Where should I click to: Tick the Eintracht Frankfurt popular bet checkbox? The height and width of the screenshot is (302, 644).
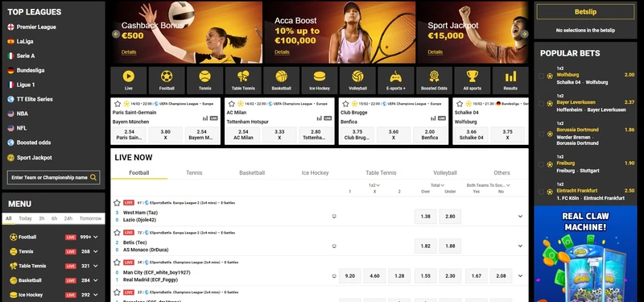(x=541, y=192)
